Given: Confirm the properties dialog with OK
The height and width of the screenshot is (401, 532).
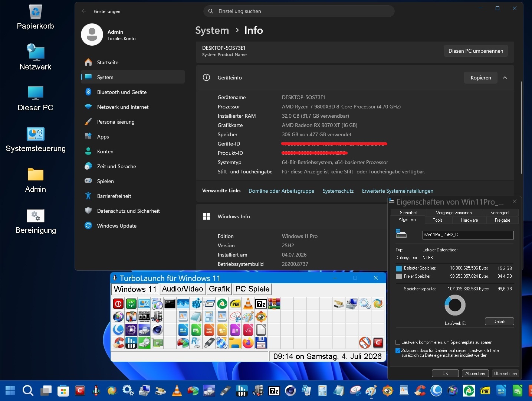Looking at the screenshot, I should 445,374.
